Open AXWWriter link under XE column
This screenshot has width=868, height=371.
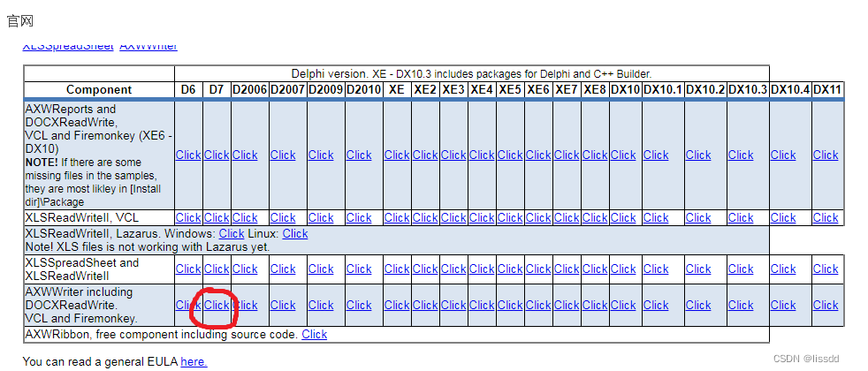(397, 306)
